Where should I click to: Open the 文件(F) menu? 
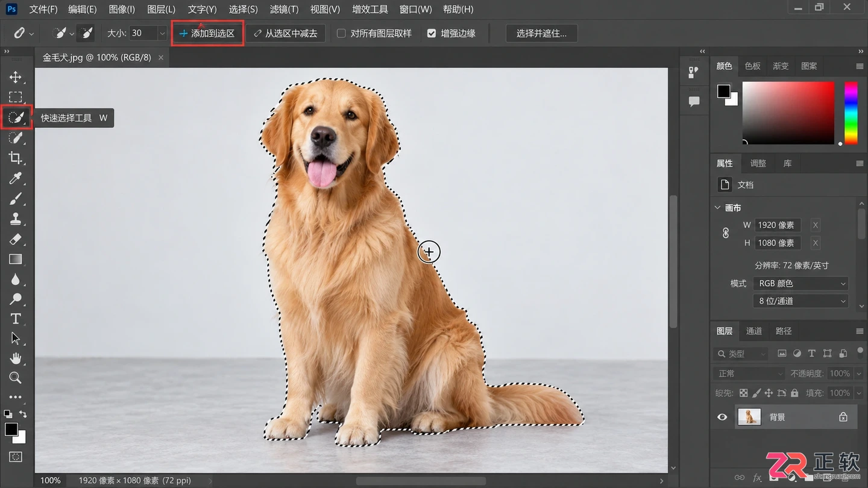tap(43, 9)
